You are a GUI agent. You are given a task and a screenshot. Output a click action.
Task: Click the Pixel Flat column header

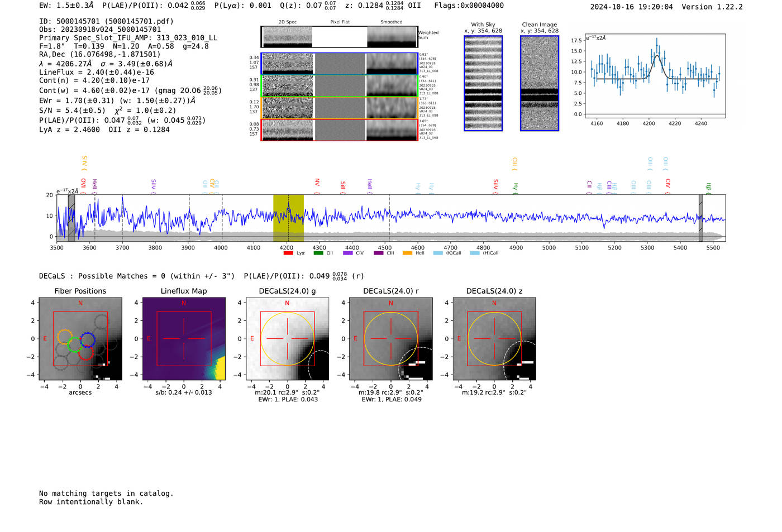[x=340, y=22]
